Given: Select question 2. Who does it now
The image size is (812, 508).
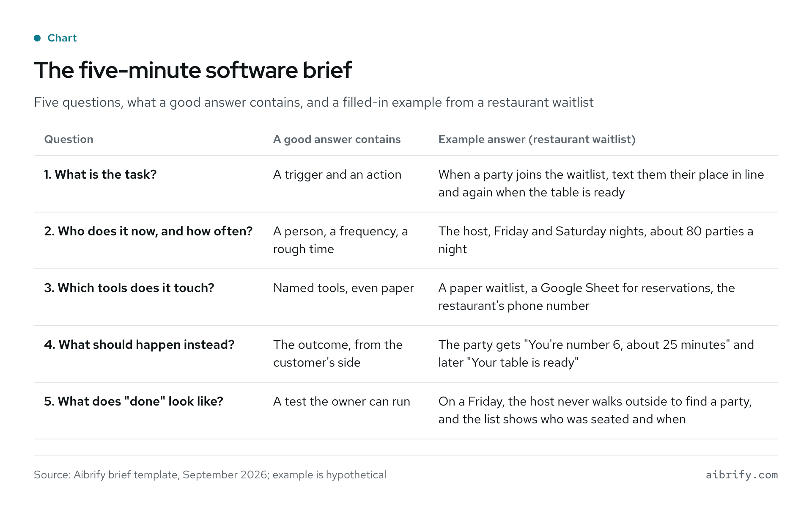Looking at the screenshot, I should tap(148, 231).
